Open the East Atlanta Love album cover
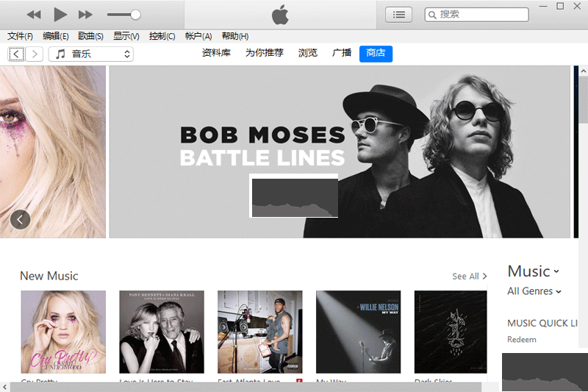The width and height of the screenshot is (588, 392). [260, 332]
